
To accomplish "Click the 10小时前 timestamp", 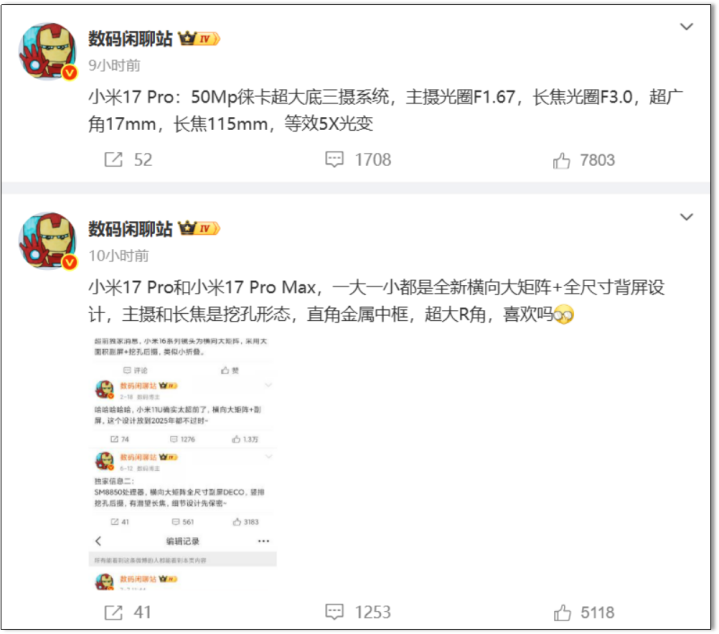I will point(119,256).
